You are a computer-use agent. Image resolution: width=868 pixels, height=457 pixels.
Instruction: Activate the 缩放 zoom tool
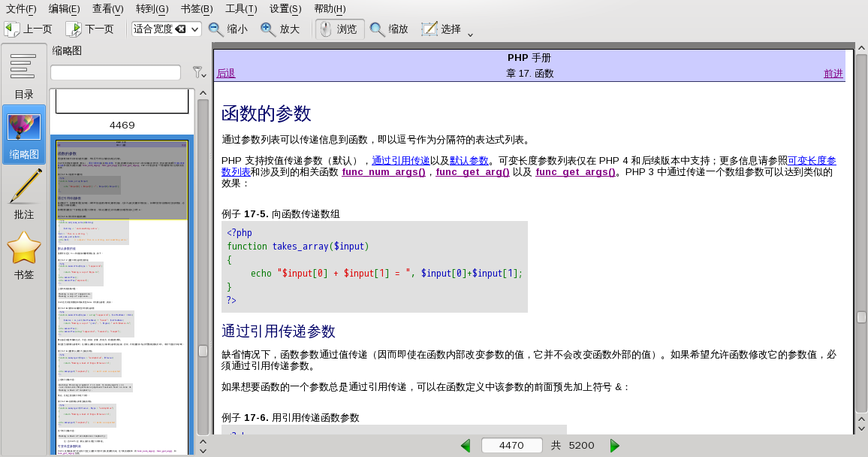pos(389,29)
